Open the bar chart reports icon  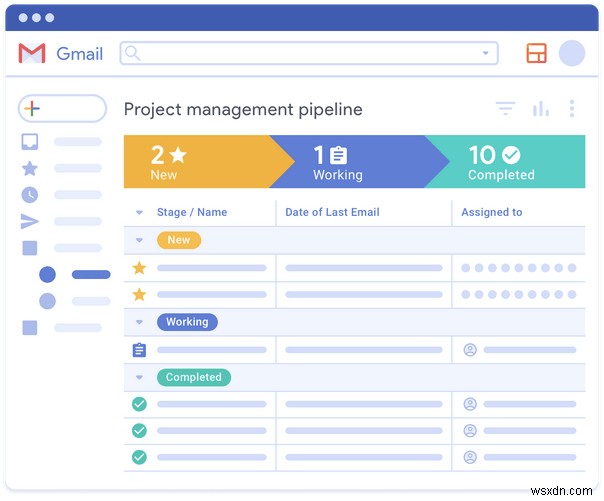click(541, 109)
